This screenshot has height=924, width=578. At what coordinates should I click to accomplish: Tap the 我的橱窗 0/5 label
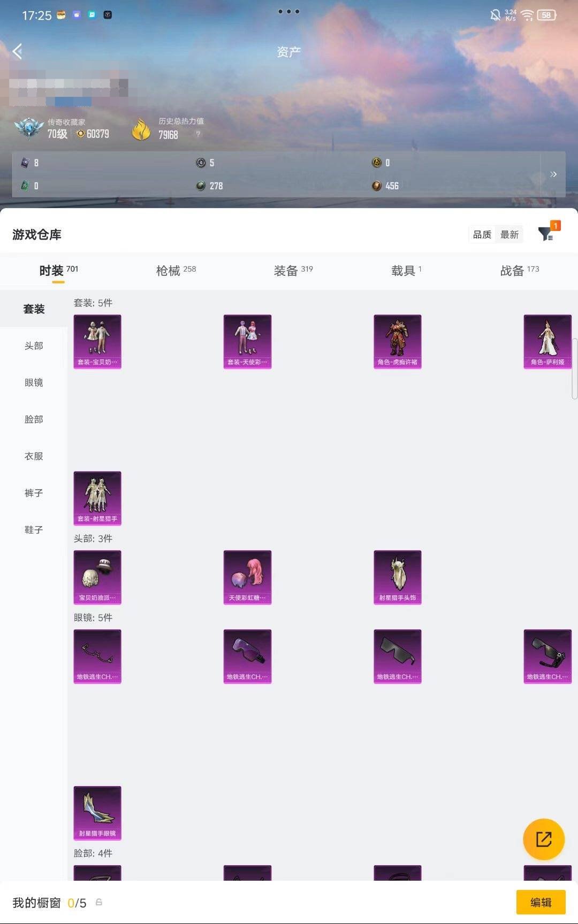[49, 903]
